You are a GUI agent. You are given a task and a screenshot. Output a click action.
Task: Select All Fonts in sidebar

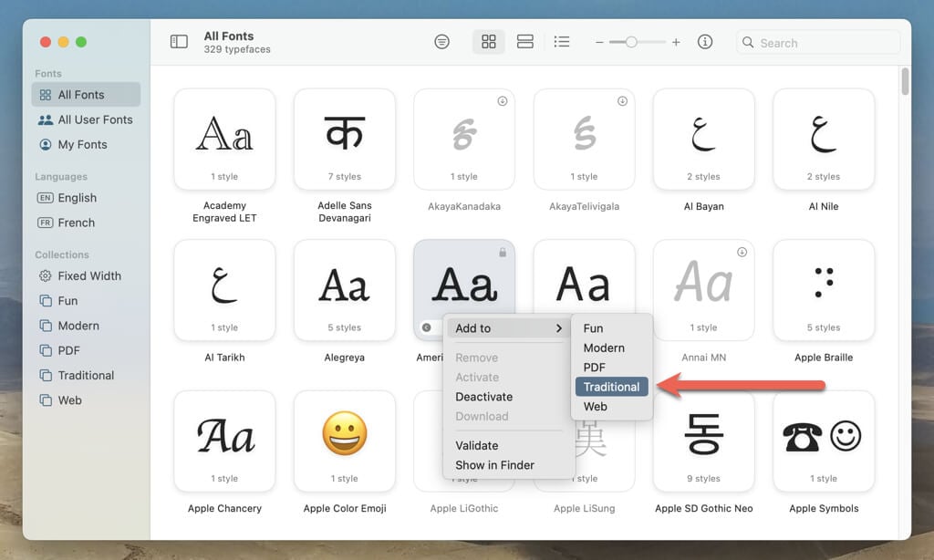tap(86, 95)
